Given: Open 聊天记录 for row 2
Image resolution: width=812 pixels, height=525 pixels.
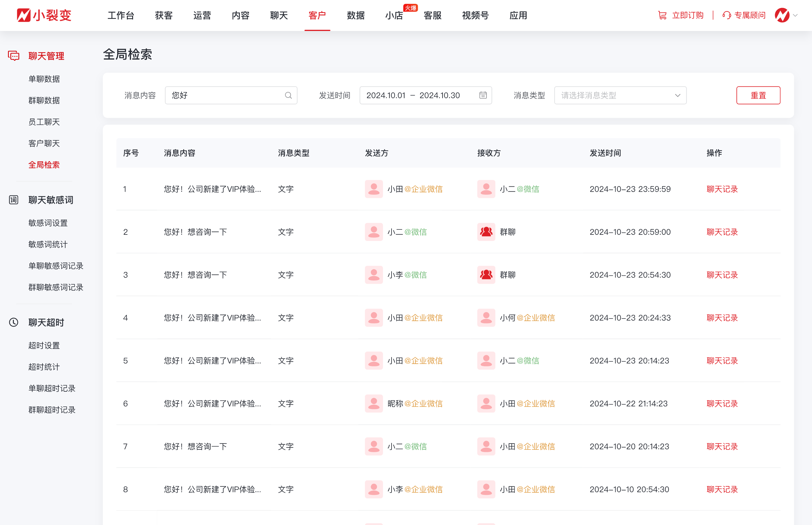Looking at the screenshot, I should click(x=722, y=232).
